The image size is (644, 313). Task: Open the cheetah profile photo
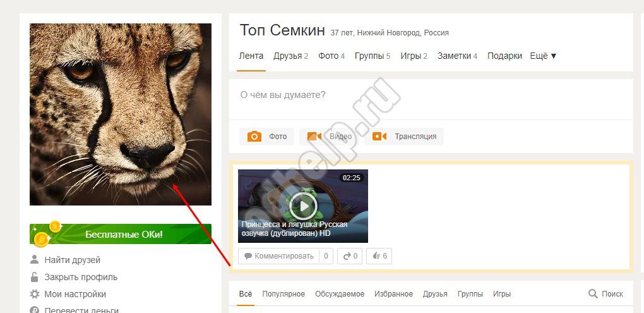[121, 114]
